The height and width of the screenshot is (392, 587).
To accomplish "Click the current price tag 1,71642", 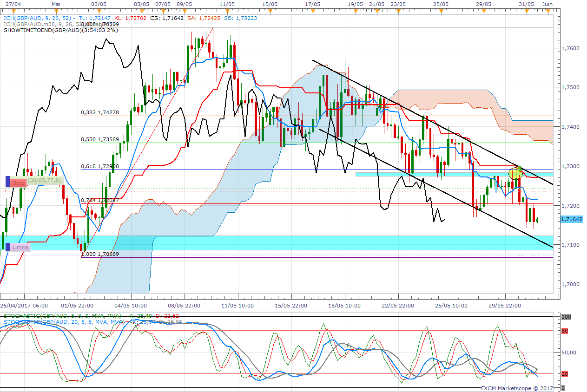I will tap(571, 219).
